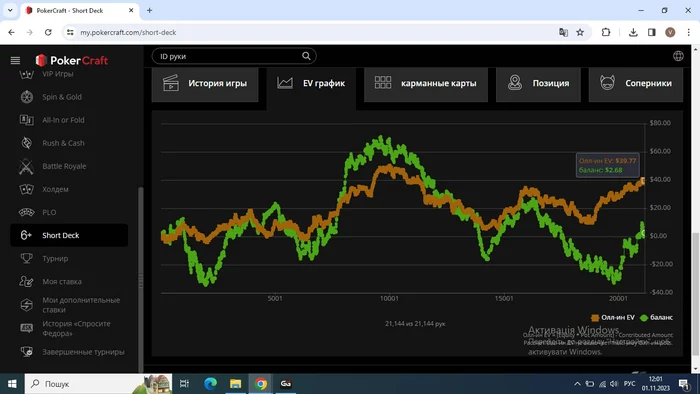Click the ID руки search field
The width and height of the screenshot is (700, 394).
(x=234, y=56)
